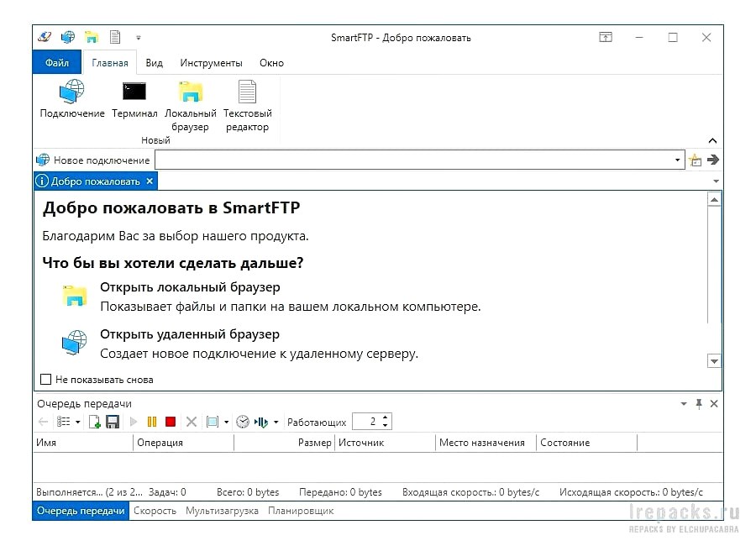Click the remove queue item X icon
The width and height of the screenshot is (756, 546).
coord(192,422)
